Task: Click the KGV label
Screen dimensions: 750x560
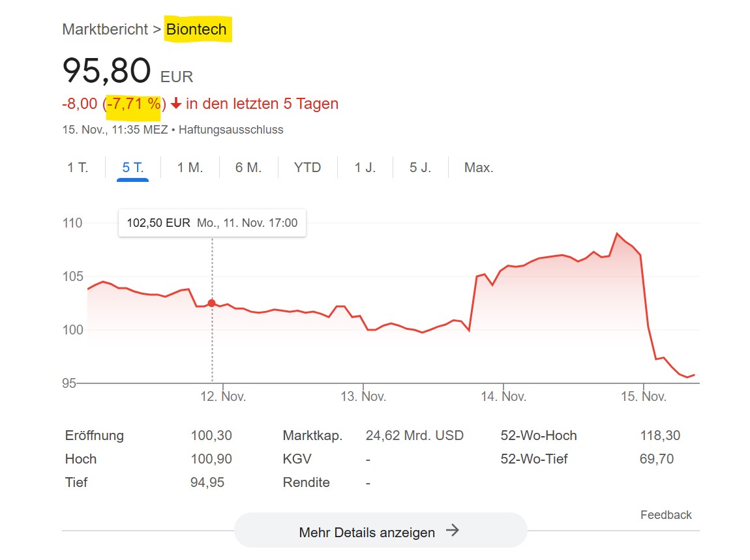Action: pyautogui.click(x=297, y=458)
